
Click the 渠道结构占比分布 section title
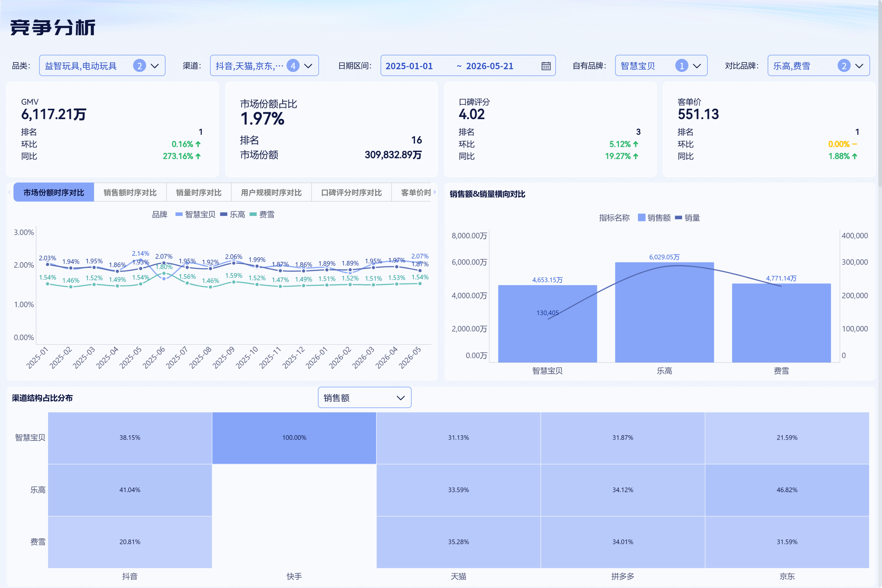point(42,398)
